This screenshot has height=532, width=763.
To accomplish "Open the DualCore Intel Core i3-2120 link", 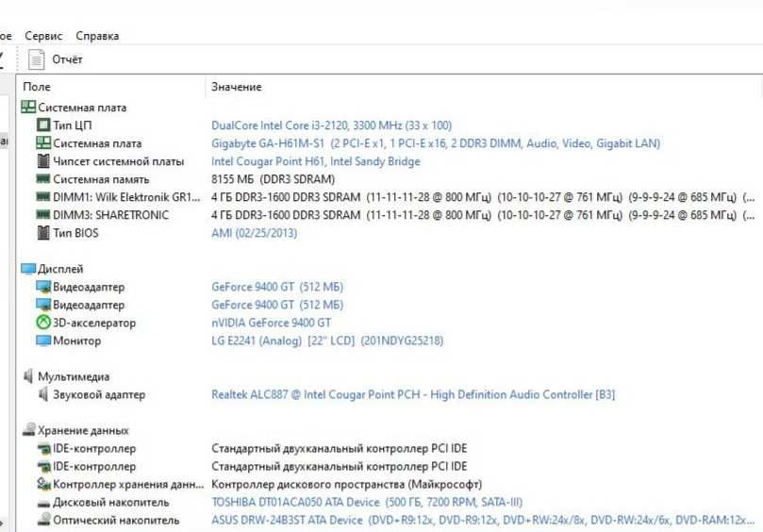I will (x=331, y=125).
